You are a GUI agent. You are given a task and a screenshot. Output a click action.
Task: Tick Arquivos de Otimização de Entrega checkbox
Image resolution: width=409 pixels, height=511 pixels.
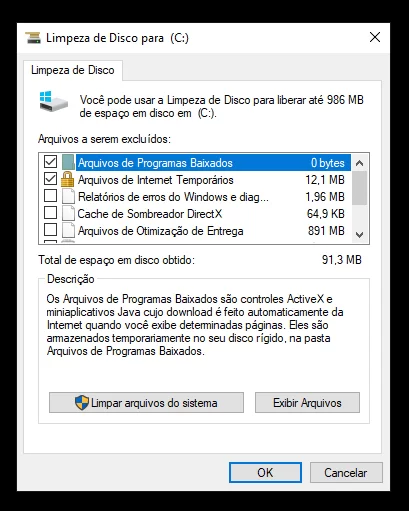pyautogui.click(x=50, y=229)
